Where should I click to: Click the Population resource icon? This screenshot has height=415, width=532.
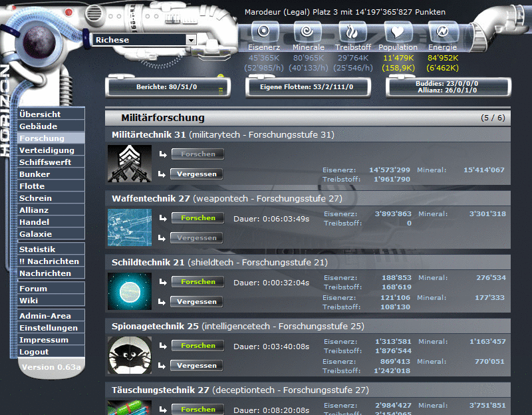point(398,30)
